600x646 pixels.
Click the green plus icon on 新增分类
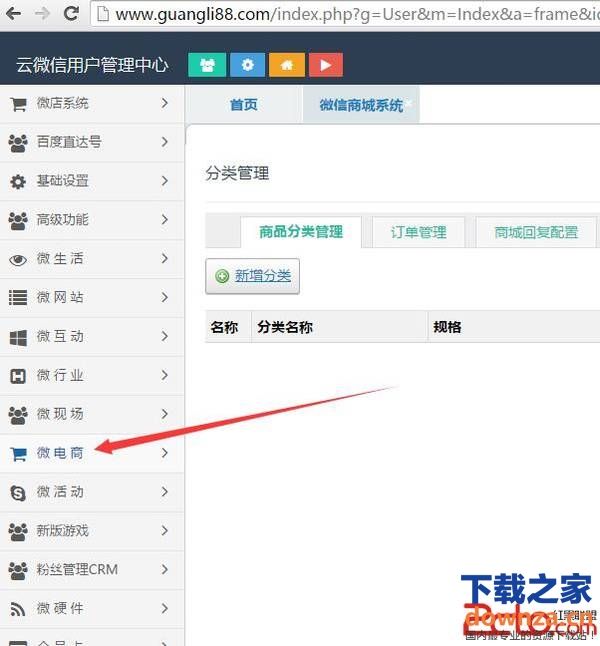[x=222, y=276]
